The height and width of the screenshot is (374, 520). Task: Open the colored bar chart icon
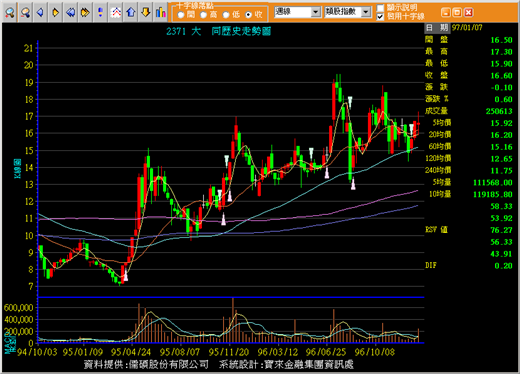point(161,13)
